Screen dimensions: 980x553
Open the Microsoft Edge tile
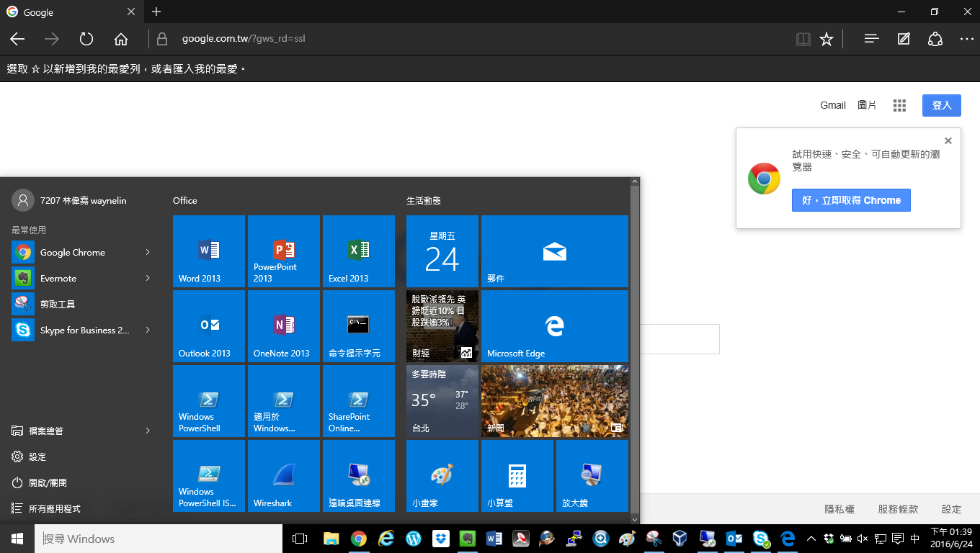pyautogui.click(x=555, y=326)
